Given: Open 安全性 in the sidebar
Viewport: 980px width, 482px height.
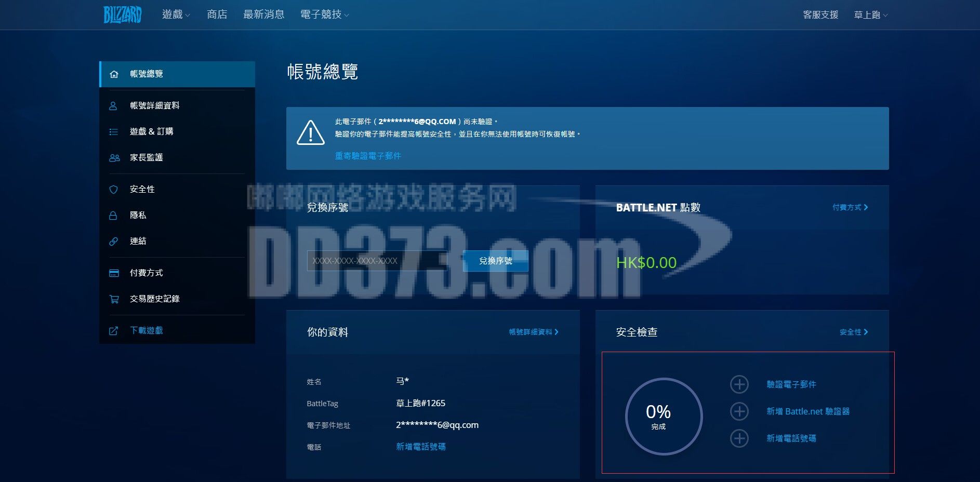Looking at the screenshot, I should pos(177,189).
